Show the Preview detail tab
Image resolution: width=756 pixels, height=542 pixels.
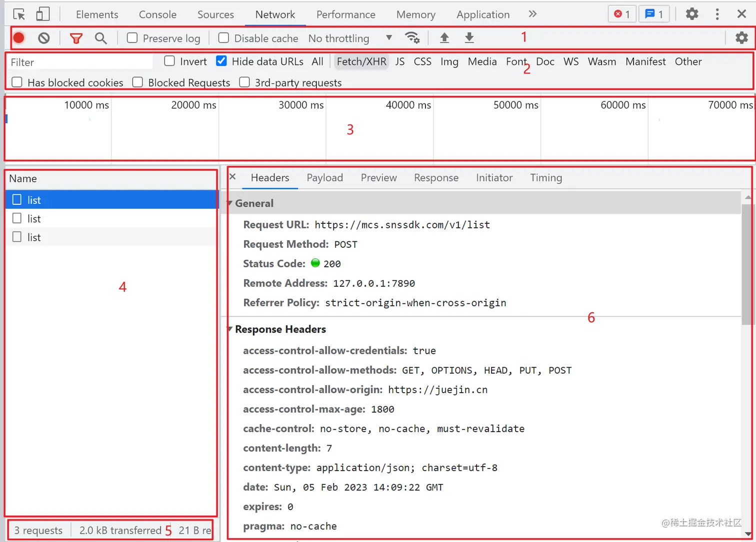point(378,178)
